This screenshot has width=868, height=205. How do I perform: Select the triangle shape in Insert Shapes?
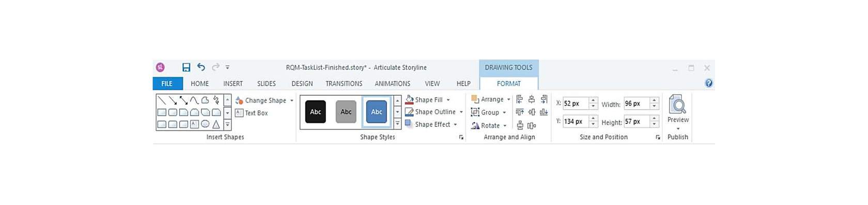pyautogui.click(x=216, y=124)
